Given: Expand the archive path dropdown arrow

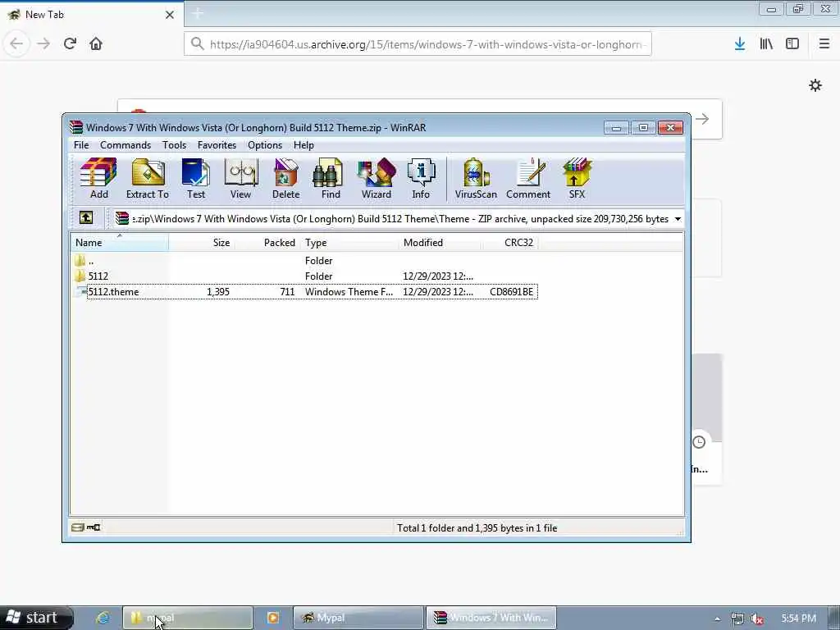Looking at the screenshot, I should click(678, 218).
